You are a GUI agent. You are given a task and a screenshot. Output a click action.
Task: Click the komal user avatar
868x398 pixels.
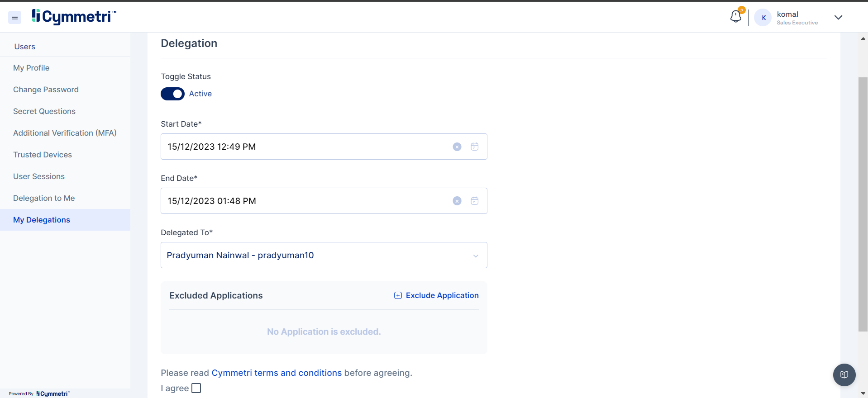click(763, 18)
